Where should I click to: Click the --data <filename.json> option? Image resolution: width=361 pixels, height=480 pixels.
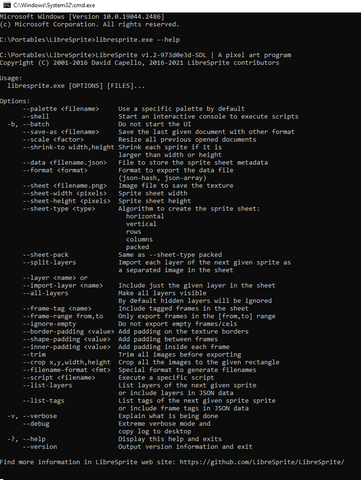coord(65,162)
